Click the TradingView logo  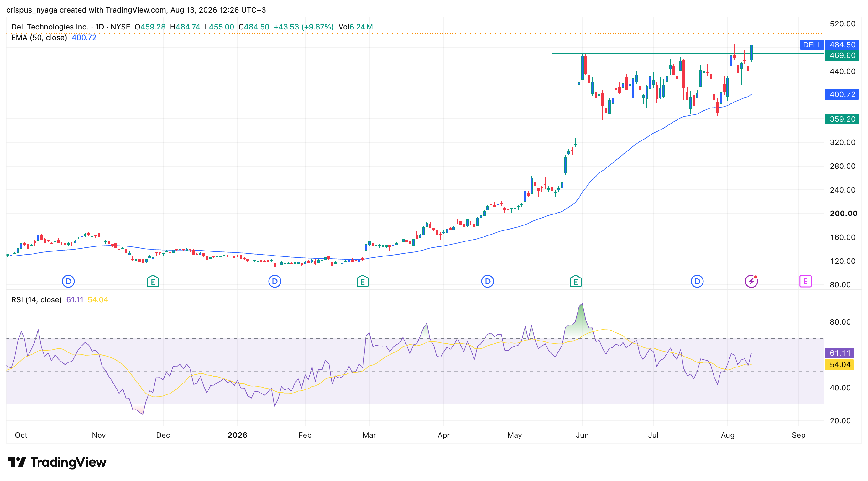point(57,462)
